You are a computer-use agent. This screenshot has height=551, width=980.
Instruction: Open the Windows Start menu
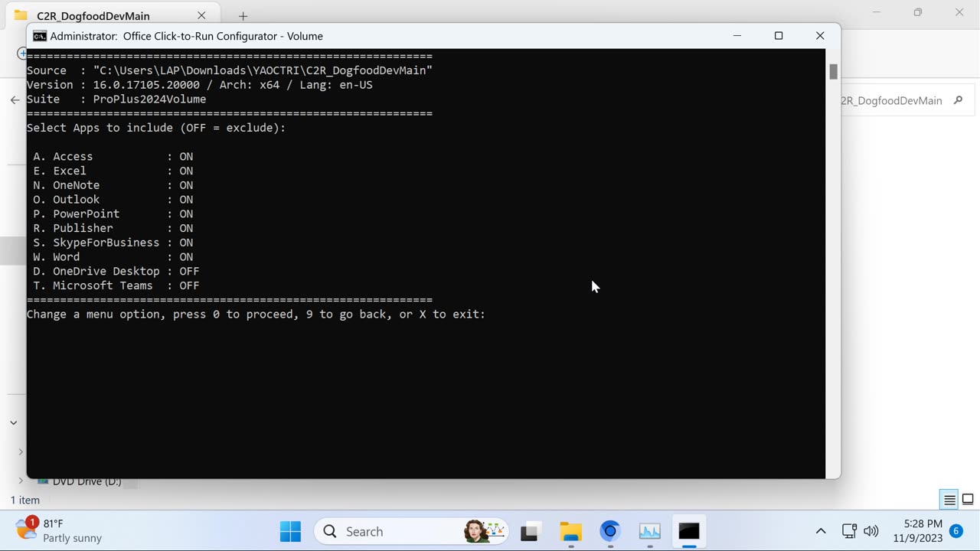click(290, 531)
